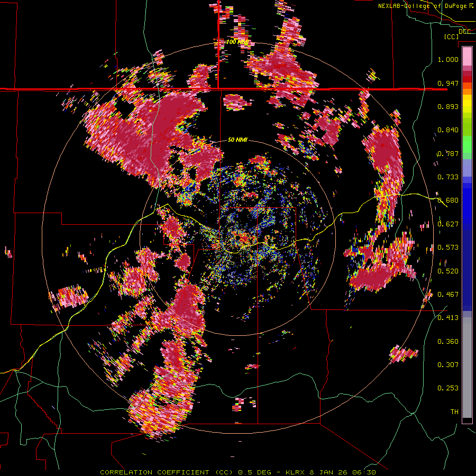This screenshot has height=476, width=476.
Task: Click the 50 NMI range ring label
Action: coord(237,140)
